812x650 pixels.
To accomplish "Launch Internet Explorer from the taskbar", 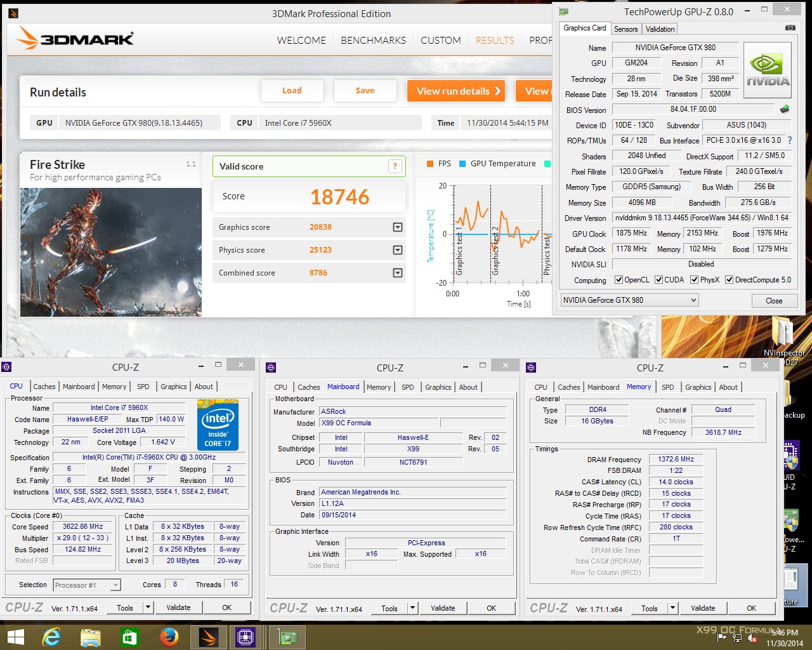I will [51, 637].
